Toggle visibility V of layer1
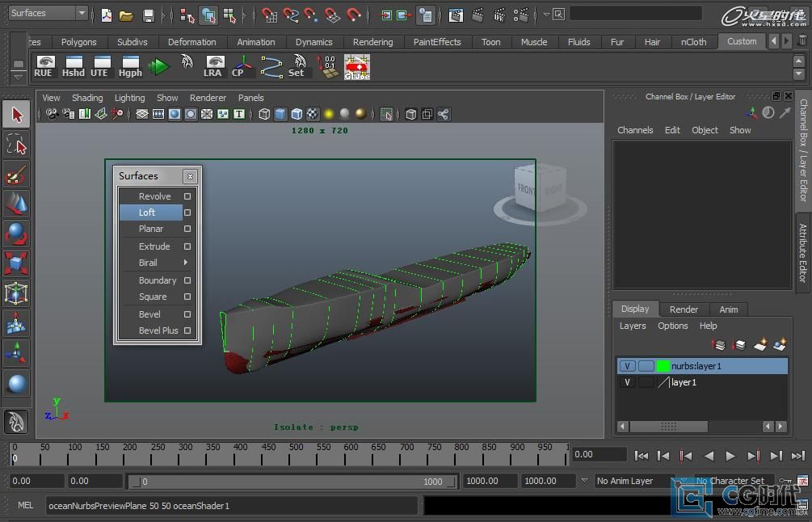The height and width of the screenshot is (522, 812). tap(627, 383)
